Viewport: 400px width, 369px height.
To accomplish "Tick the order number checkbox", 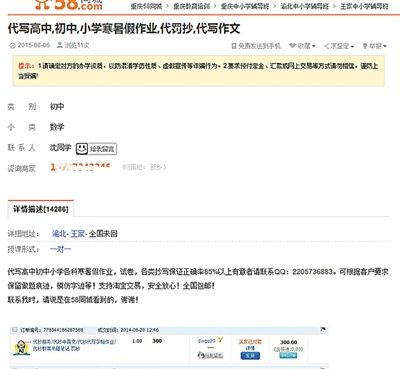I will (14, 330).
